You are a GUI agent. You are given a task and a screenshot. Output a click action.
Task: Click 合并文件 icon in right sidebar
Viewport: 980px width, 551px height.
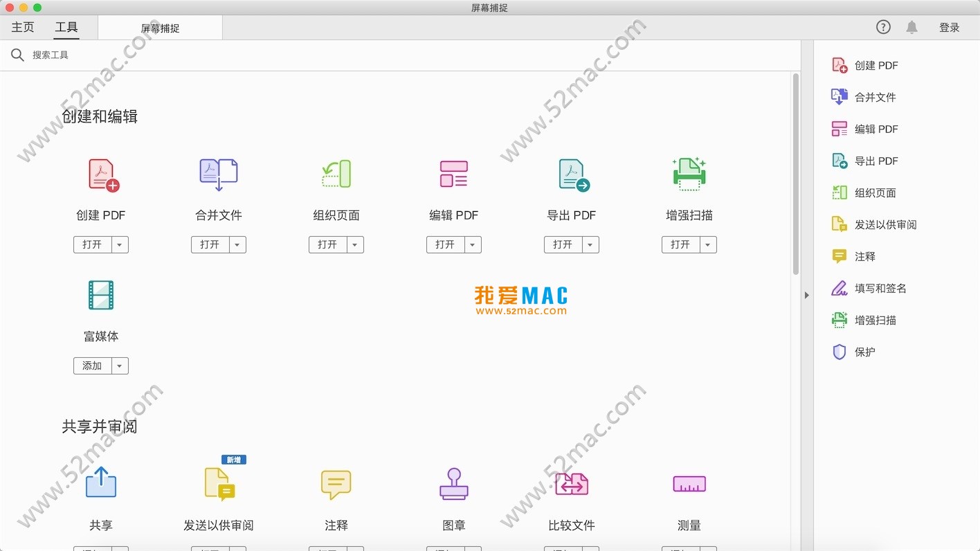pos(840,97)
